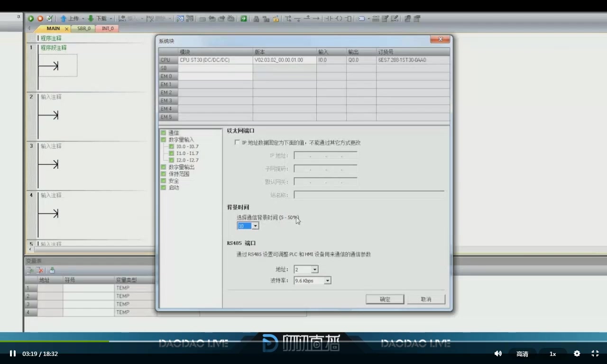
Task: Open the RS485 address dropdown
Action: (314, 269)
